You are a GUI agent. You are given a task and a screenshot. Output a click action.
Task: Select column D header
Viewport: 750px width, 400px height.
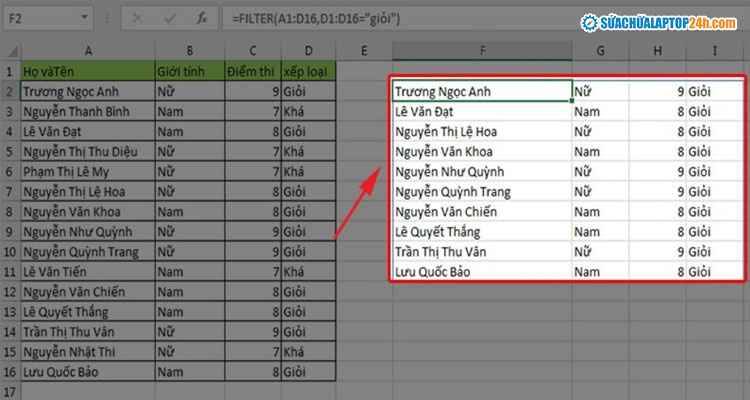(x=308, y=50)
